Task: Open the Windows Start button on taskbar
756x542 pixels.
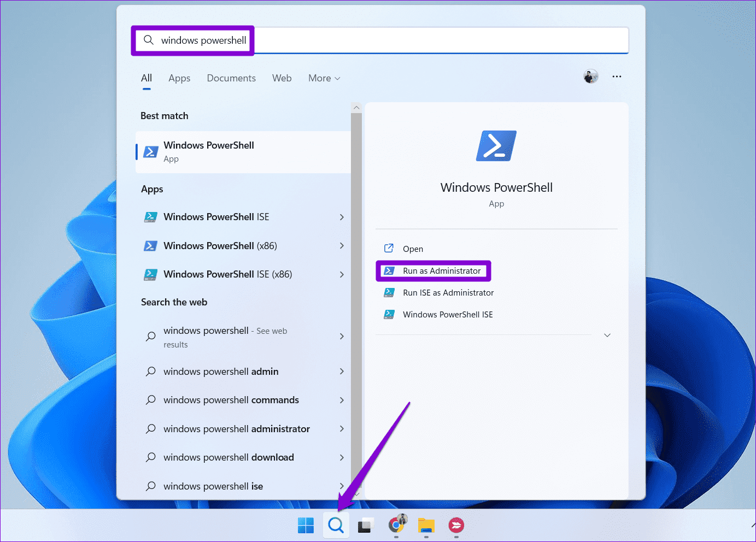Action: tap(306, 526)
